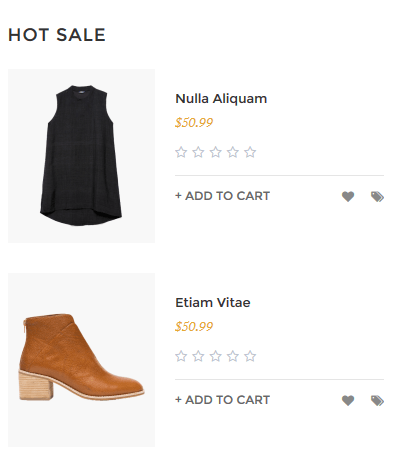Open the Etiam Vitae product title link
Image resolution: width=409 pixels, height=453 pixels.
coord(213,303)
